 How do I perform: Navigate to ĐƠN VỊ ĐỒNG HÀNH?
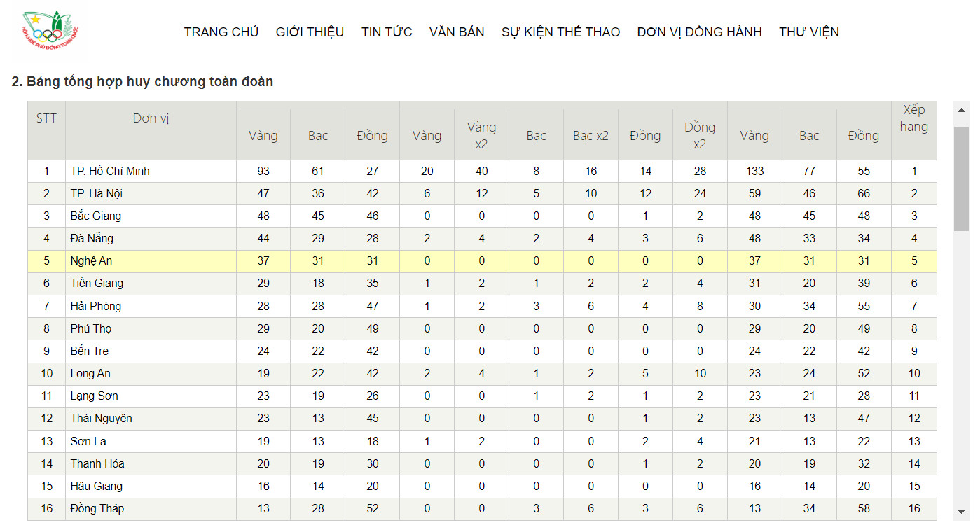coord(699,32)
